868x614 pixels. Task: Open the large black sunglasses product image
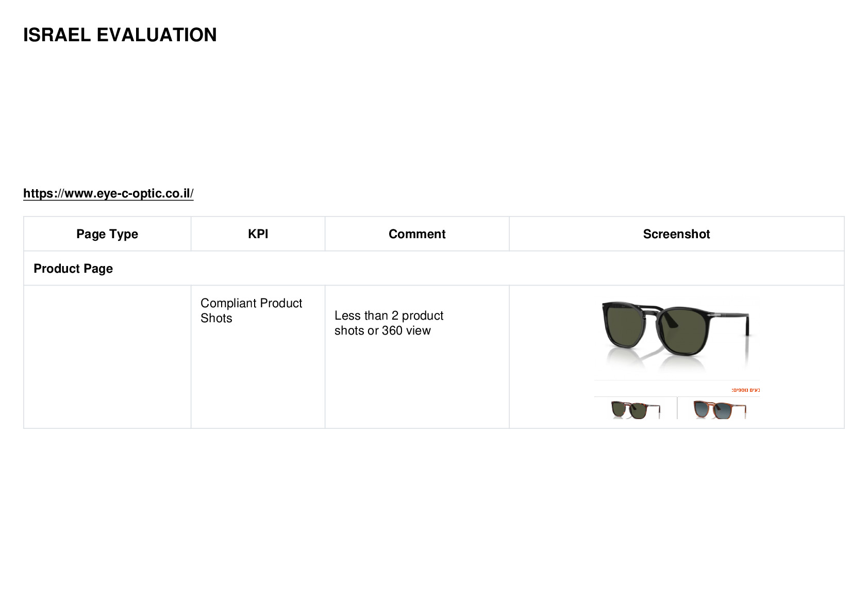pyautogui.click(x=676, y=335)
